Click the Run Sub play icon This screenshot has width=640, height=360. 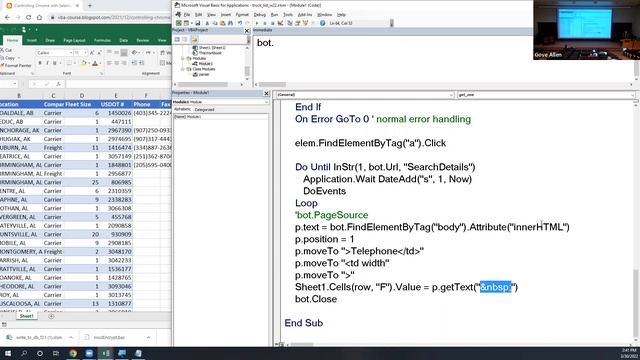pos(257,23)
